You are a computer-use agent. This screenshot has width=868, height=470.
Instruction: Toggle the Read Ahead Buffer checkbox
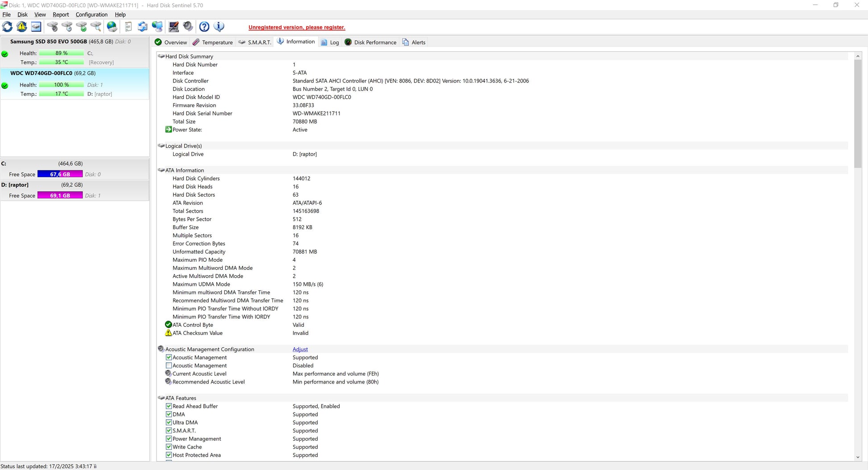pyautogui.click(x=169, y=406)
